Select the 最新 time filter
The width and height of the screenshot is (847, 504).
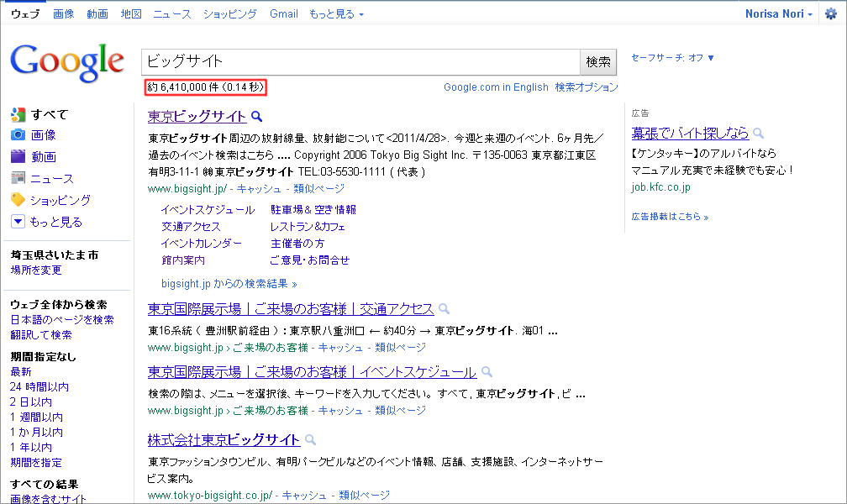pyautogui.click(x=21, y=371)
